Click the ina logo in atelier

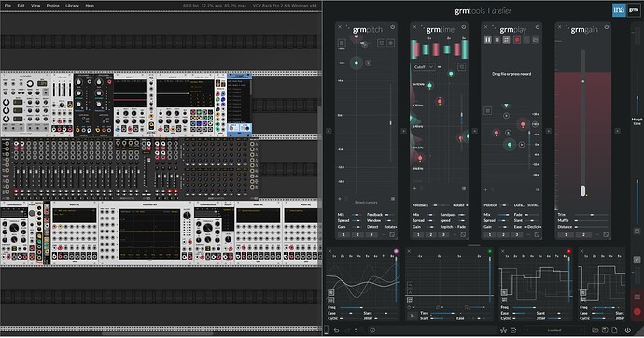pos(619,10)
